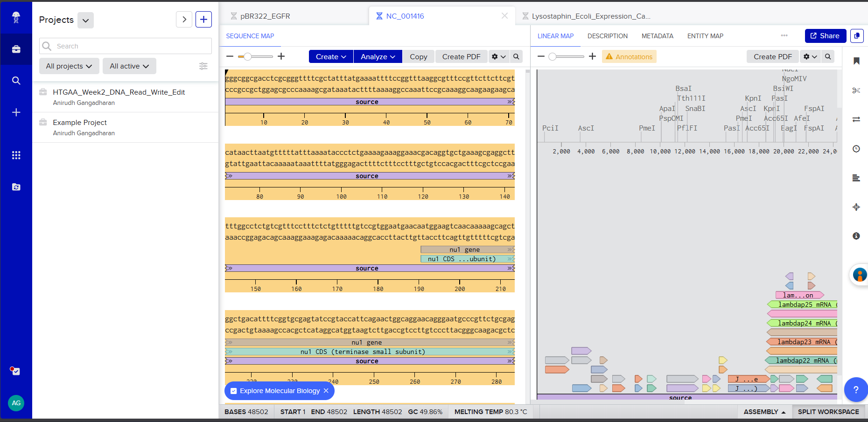Open the project filter settings icon

[x=203, y=66]
